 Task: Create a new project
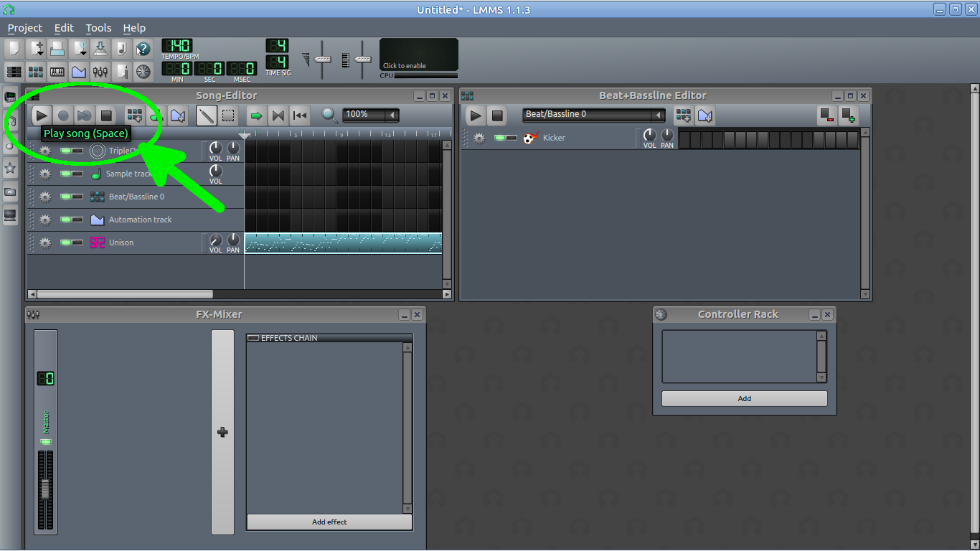(14, 49)
